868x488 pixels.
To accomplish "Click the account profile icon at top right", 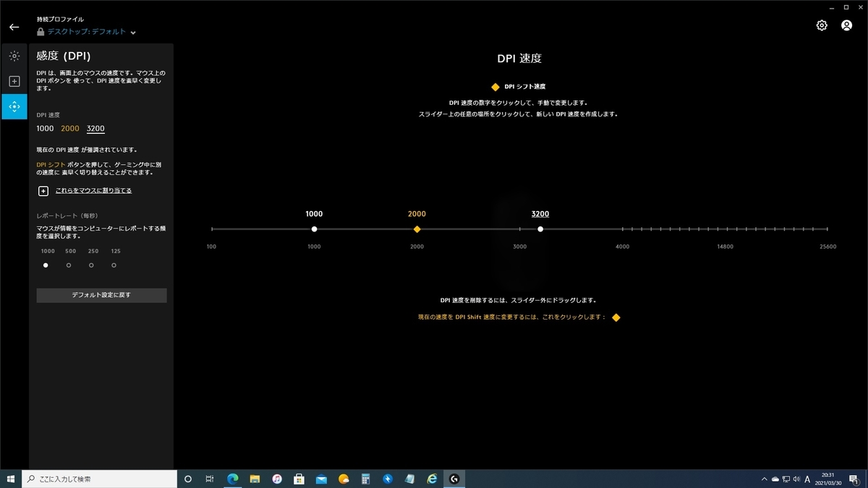I will [846, 25].
